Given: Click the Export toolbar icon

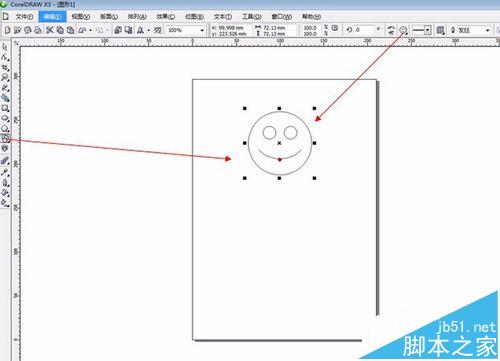Looking at the screenshot, I should tap(128, 30).
